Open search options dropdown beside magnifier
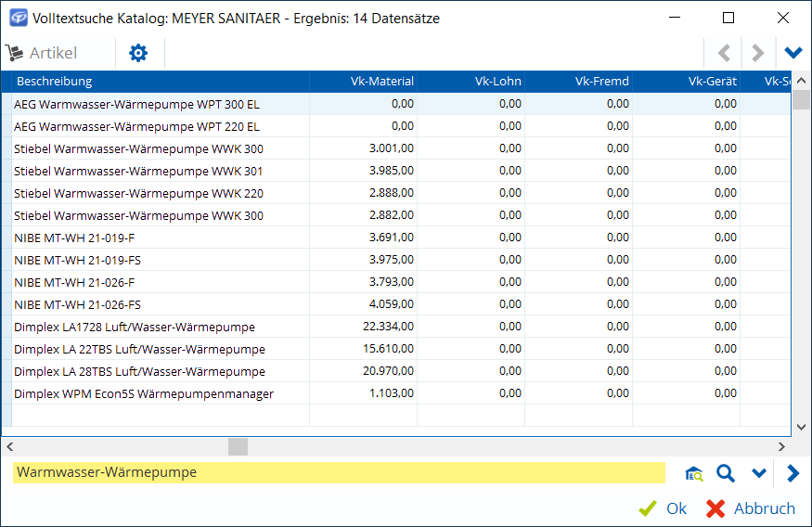 [759, 472]
